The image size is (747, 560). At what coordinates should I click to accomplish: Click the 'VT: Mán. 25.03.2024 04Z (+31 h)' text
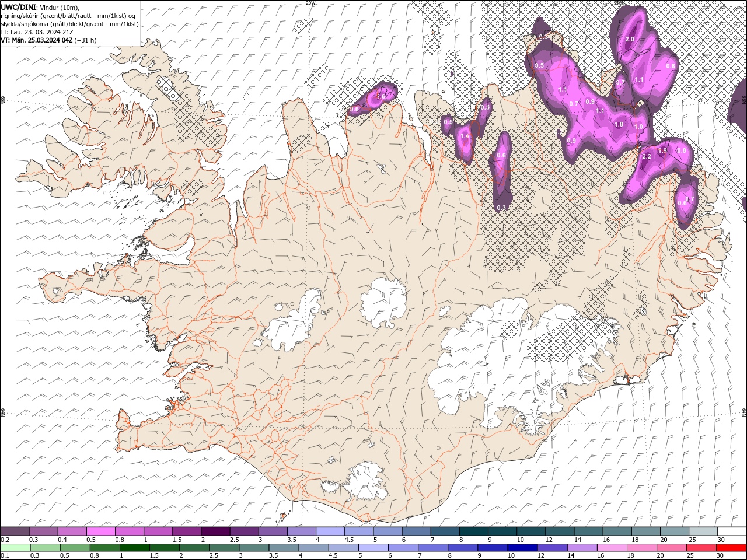click(x=49, y=40)
